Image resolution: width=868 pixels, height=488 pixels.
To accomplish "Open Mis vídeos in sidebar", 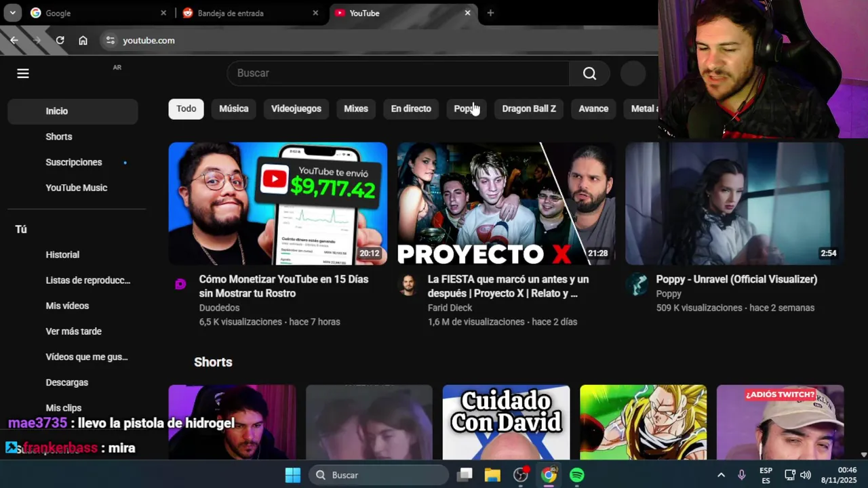I will pyautogui.click(x=73, y=306).
